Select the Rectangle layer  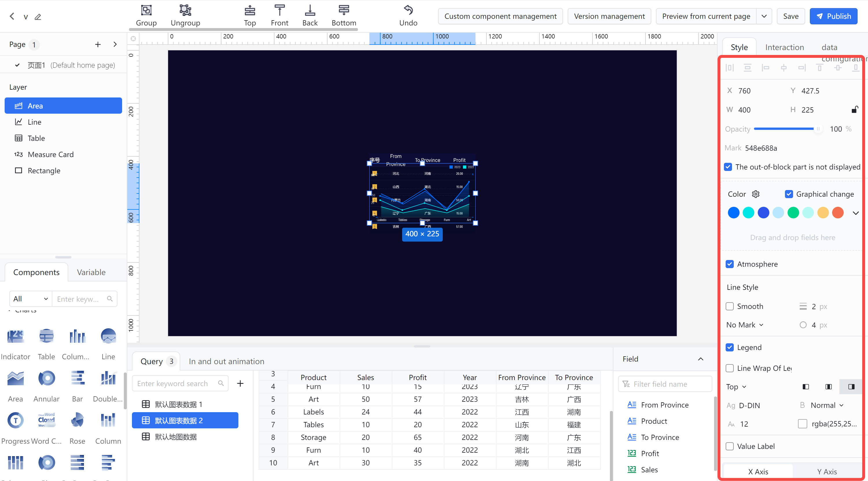point(63,170)
